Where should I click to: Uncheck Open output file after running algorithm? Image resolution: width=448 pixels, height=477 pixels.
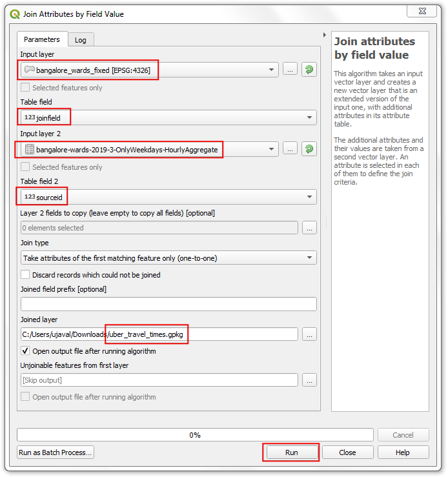[25, 351]
